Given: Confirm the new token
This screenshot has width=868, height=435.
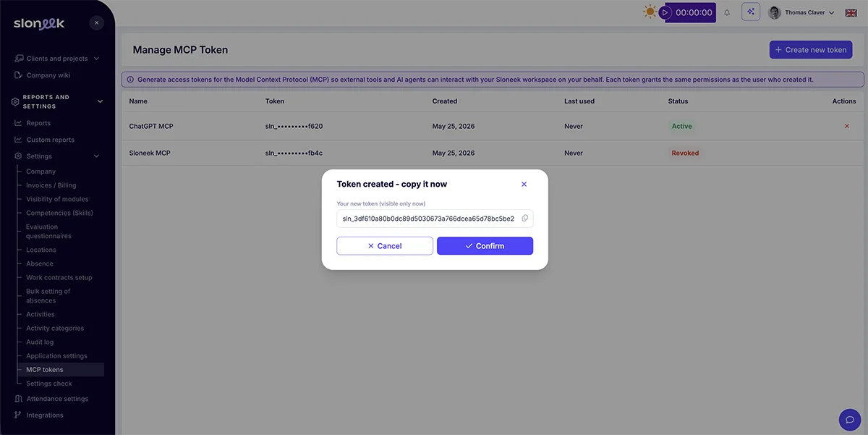Looking at the screenshot, I should pyautogui.click(x=485, y=246).
